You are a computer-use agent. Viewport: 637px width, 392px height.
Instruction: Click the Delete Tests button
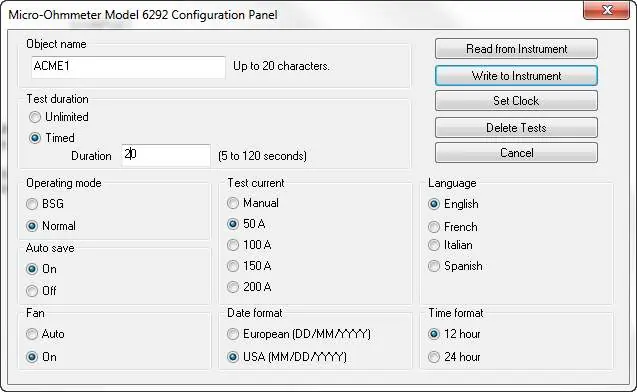tap(516, 128)
